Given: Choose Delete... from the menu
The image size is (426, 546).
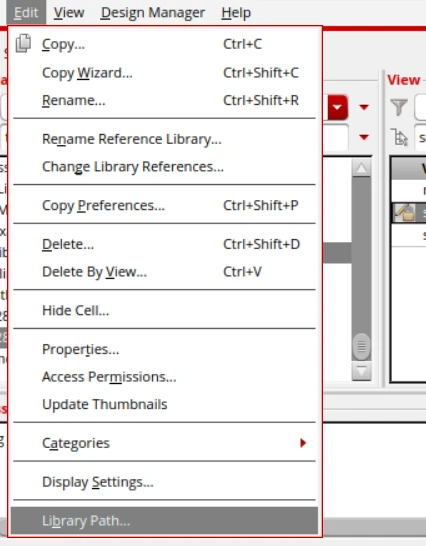Looking at the screenshot, I should (x=164, y=244).
